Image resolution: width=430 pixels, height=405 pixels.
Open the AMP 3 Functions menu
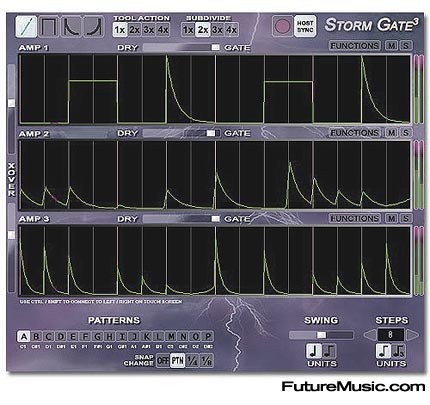point(355,218)
